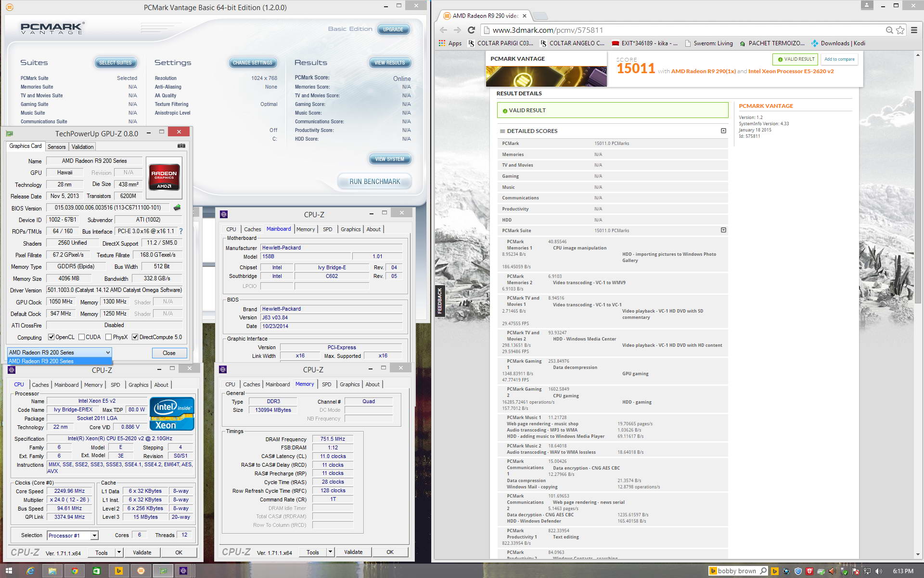
Task: Switch to CPU-Z on the taskbar
Action: pyautogui.click(x=183, y=571)
